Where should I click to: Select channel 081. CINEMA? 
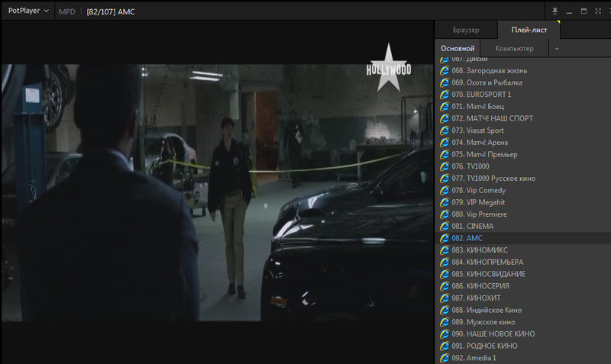pyautogui.click(x=523, y=226)
